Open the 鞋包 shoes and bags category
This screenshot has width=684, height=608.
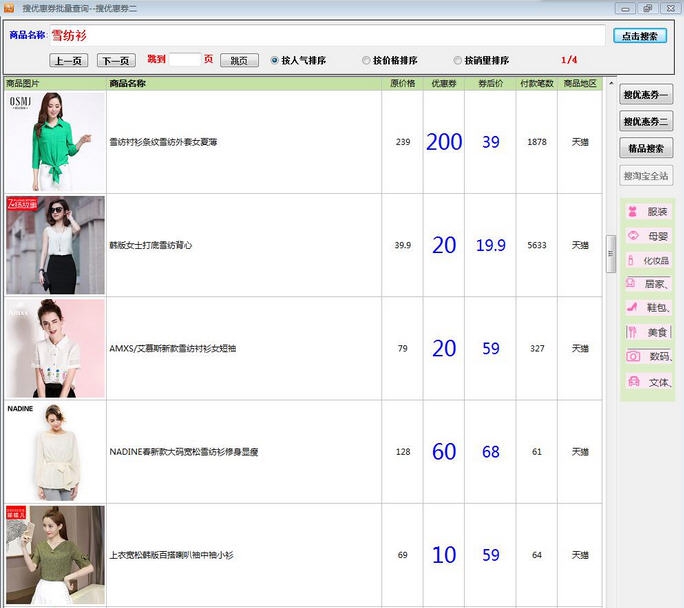tap(647, 308)
